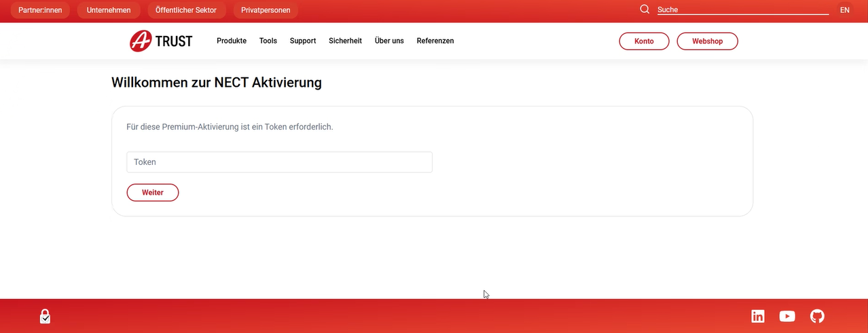Open the Tools menu
This screenshot has width=868, height=333.
tap(268, 41)
